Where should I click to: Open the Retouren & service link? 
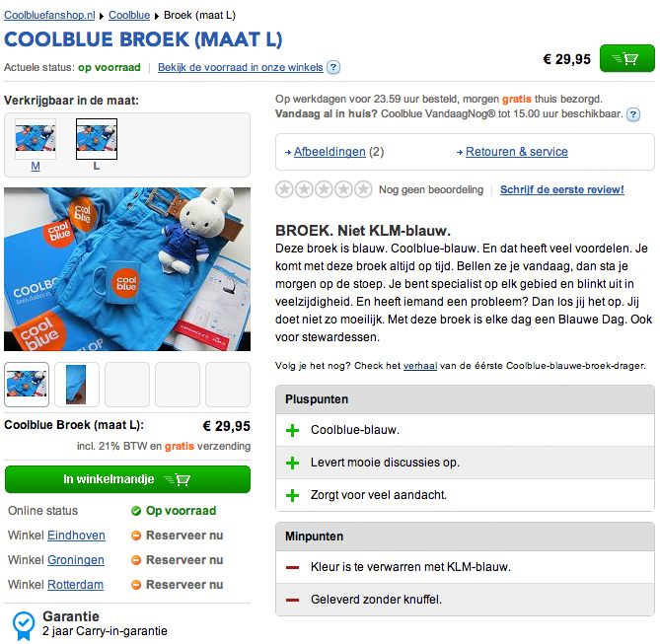pyautogui.click(x=516, y=152)
